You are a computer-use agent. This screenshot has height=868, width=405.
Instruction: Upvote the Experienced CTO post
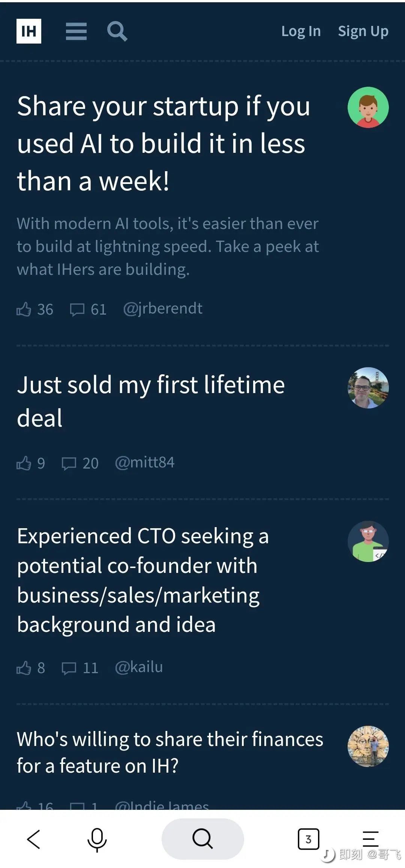(x=24, y=668)
